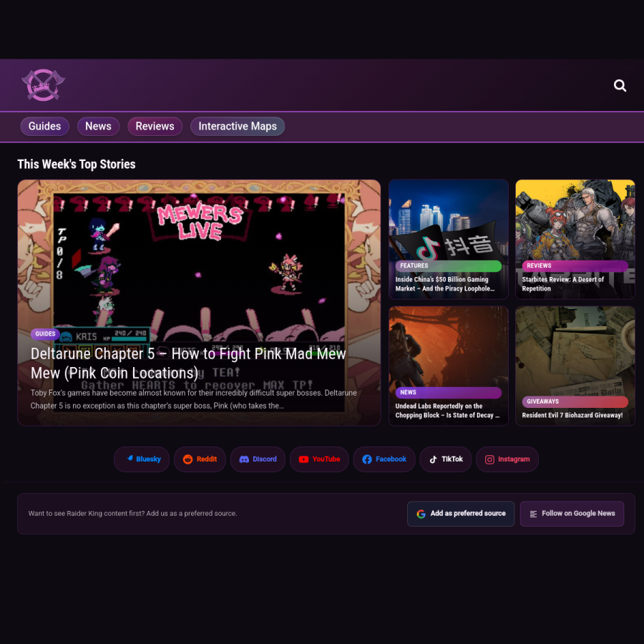Click the YouTube play icon
The width and height of the screenshot is (644, 644).
coord(303,459)
